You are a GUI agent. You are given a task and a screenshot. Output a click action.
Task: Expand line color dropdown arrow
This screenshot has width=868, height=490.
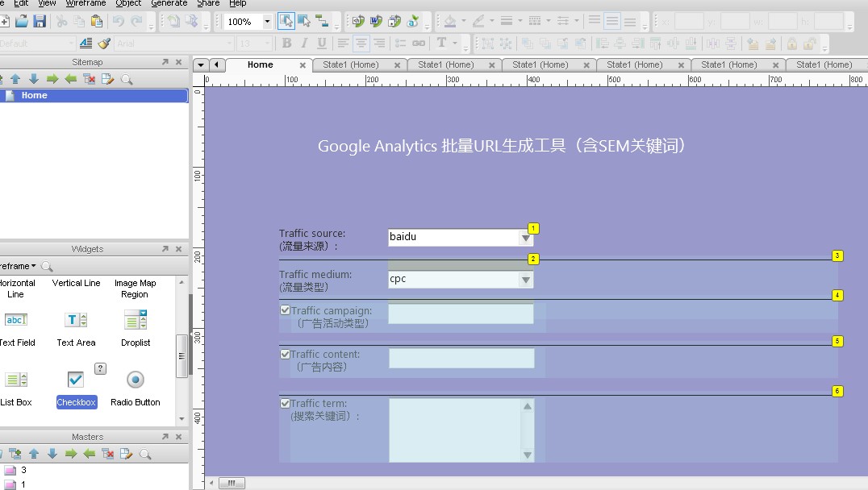coord(491,21)
